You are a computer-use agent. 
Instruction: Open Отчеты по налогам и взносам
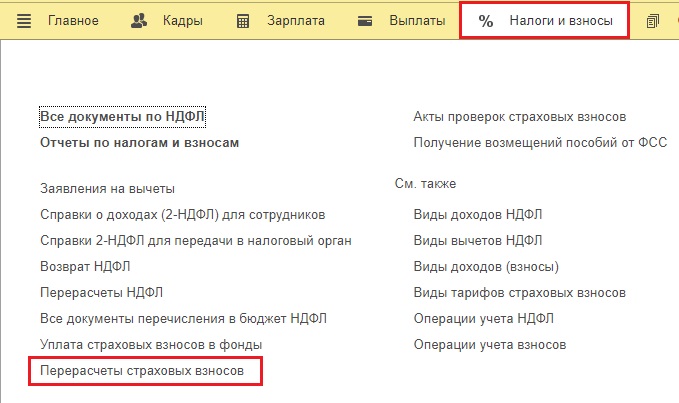(139, 143)
